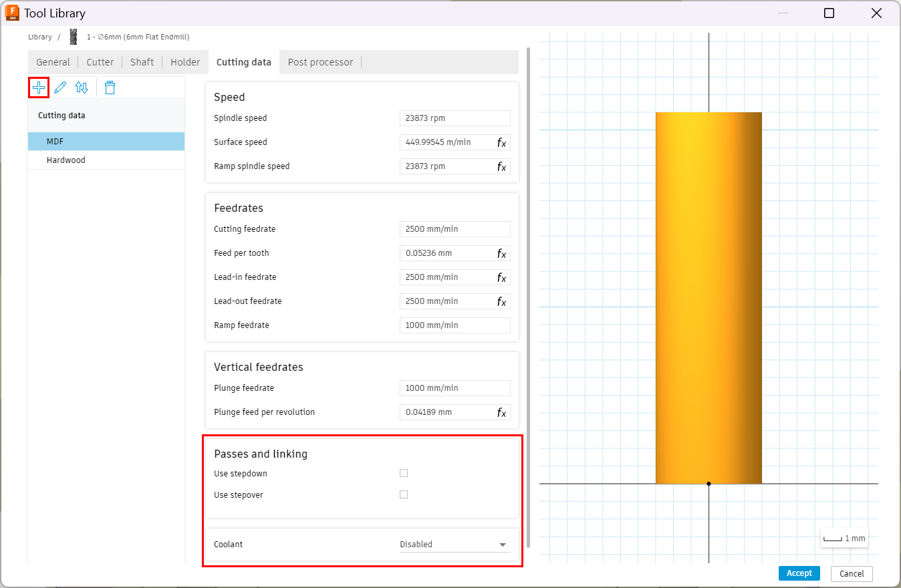
Task: Select the Holder tab
Action: 185,62
